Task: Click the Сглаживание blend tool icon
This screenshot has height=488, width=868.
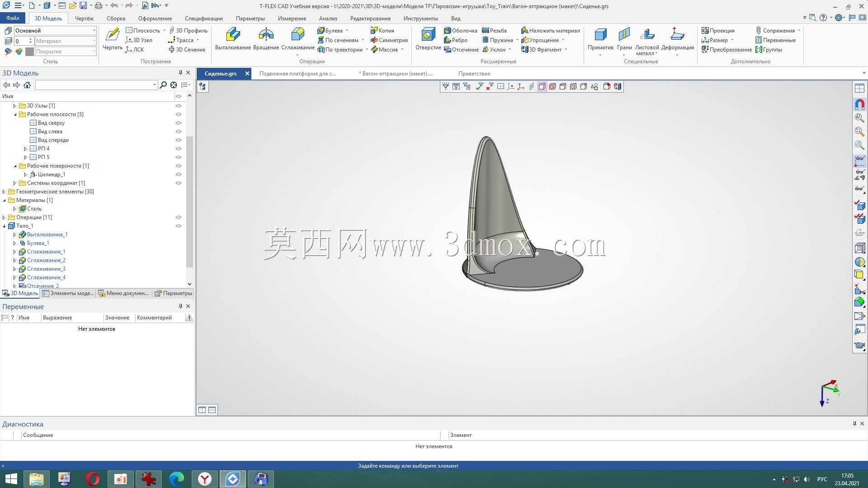Action: tap(297, 35)
